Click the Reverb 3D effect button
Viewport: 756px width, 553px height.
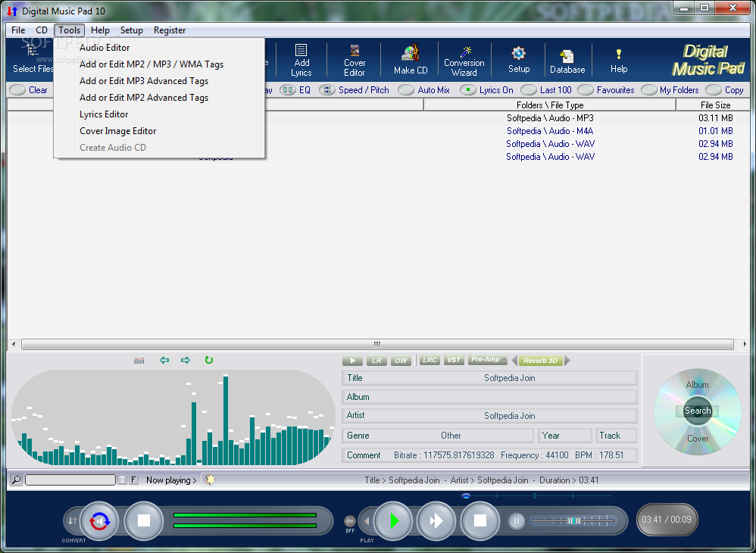540,361
